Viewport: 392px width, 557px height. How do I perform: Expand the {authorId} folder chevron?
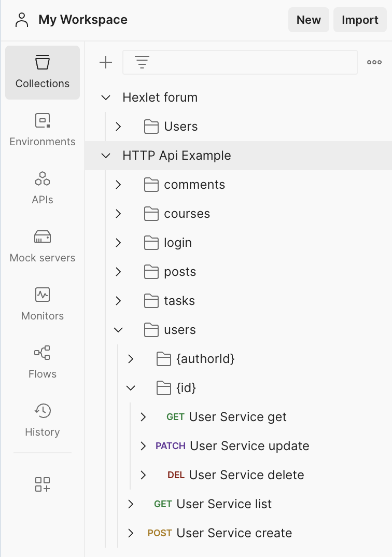131,359
